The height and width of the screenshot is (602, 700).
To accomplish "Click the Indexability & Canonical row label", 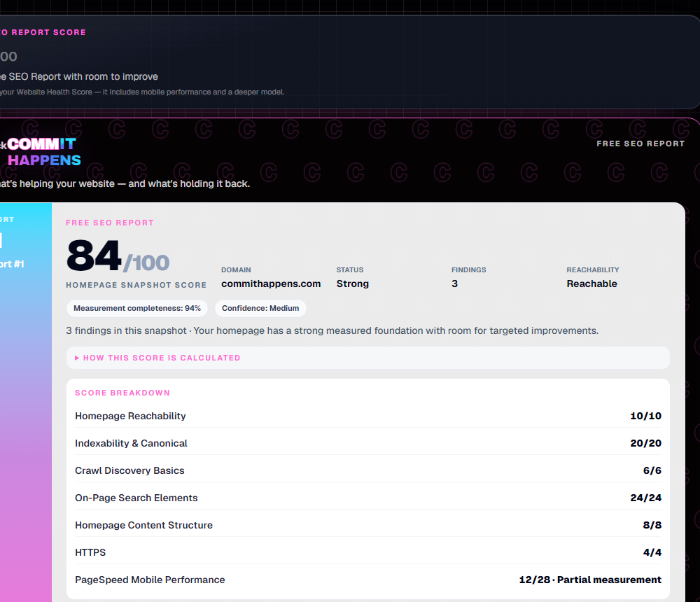I will point(132,443).
